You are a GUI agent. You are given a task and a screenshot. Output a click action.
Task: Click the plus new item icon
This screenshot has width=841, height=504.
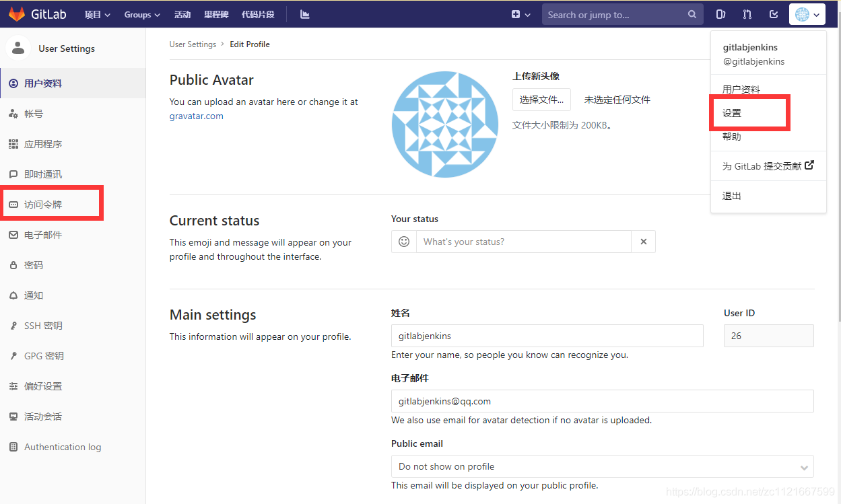516,14
